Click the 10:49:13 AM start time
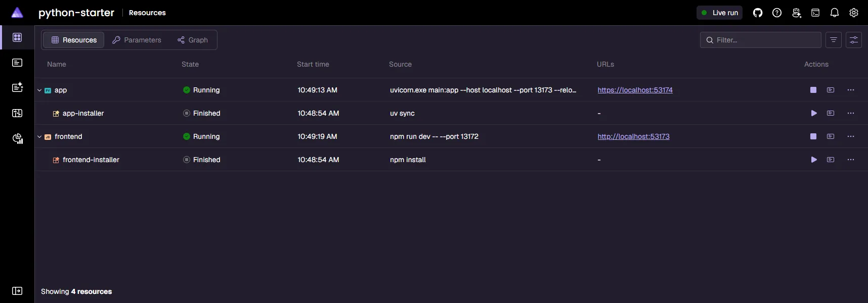Screen dimensions: 868x303 (317, 90)
